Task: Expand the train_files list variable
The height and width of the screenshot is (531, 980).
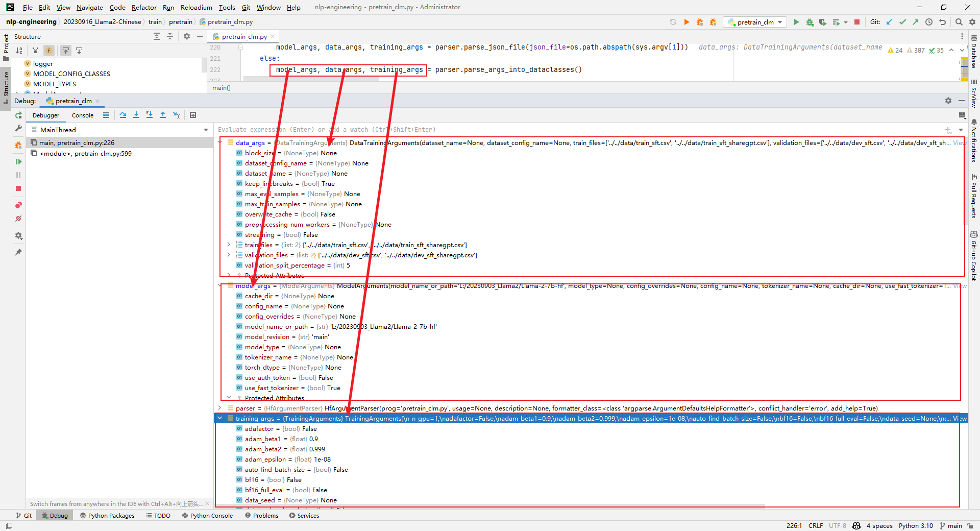Action: click(229, 245)
